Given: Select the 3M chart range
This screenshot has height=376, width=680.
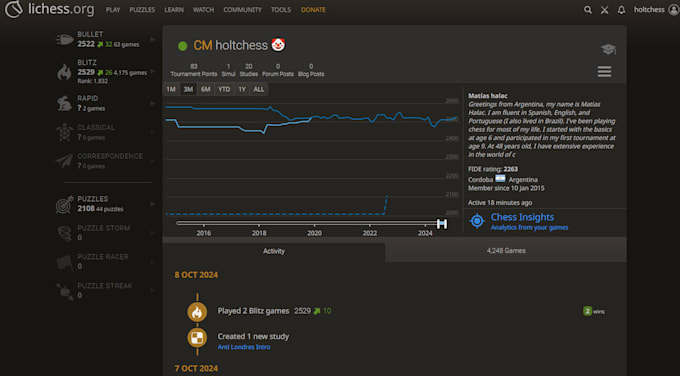Looking at the screenshot, I should [x=188, y=89].
